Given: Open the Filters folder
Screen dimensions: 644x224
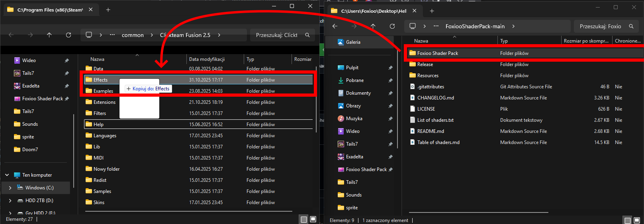Looking at the screenshot, I should tap(100, 113).
